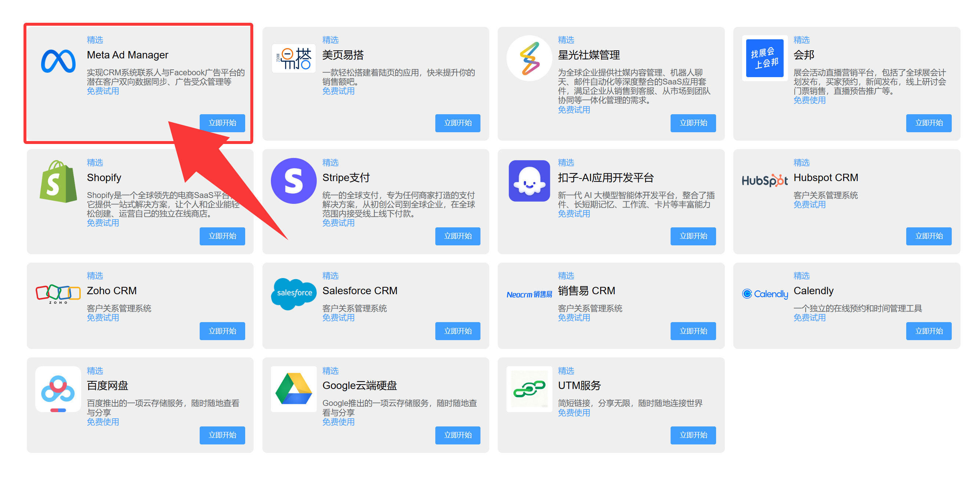Viewport: 980px width, 501px height.
Task: Click 立即开始 for 扣子-AI应用开发平台
Action: (x=693, y=236)
